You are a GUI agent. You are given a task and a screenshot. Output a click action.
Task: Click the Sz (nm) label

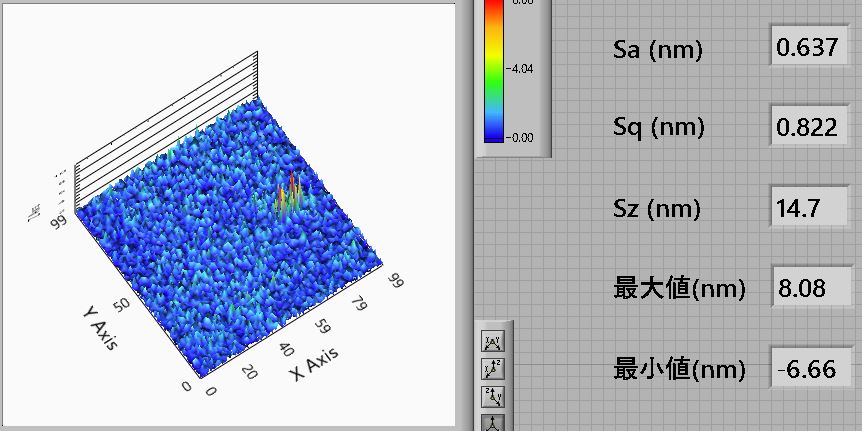point(657,209)
